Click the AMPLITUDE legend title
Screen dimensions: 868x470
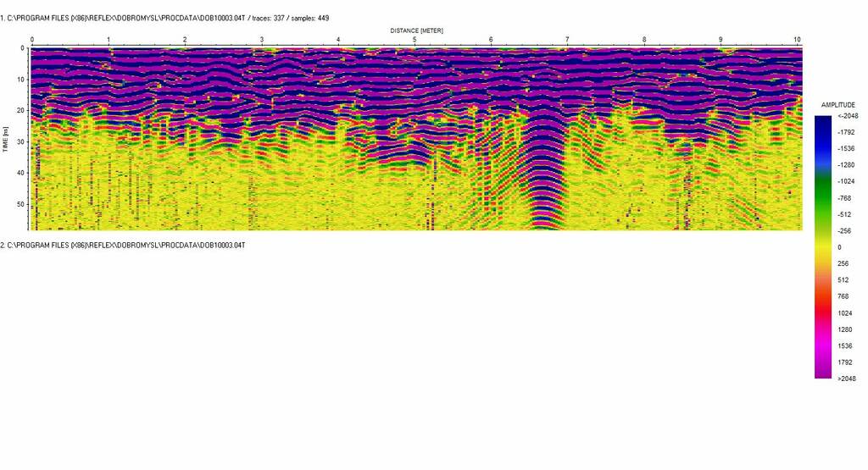tap(838, 104)
